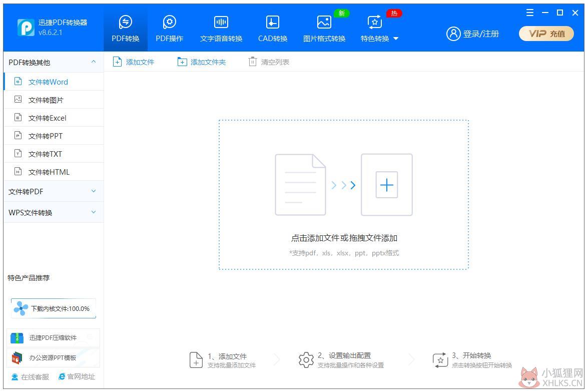Open the hamburger main menu icon
The width and height of the screenshot is (588, 391).
[529, 13]
